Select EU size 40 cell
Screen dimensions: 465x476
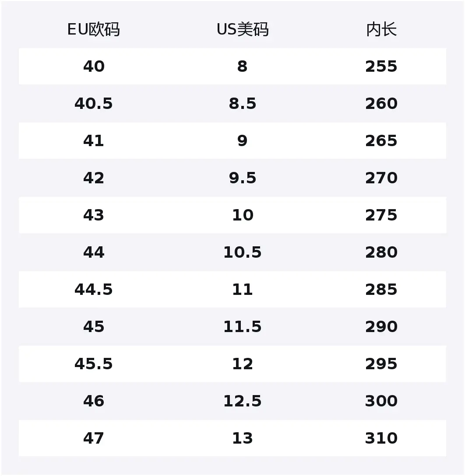coord(94,66)
